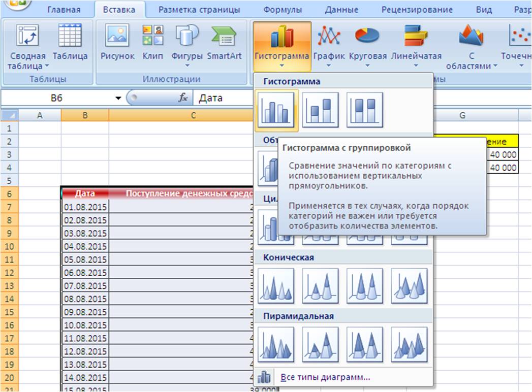This screenshot has width=532, height=392.
Task: Click cell B7 with date 01.08.2015
Action: click(85, 207)
